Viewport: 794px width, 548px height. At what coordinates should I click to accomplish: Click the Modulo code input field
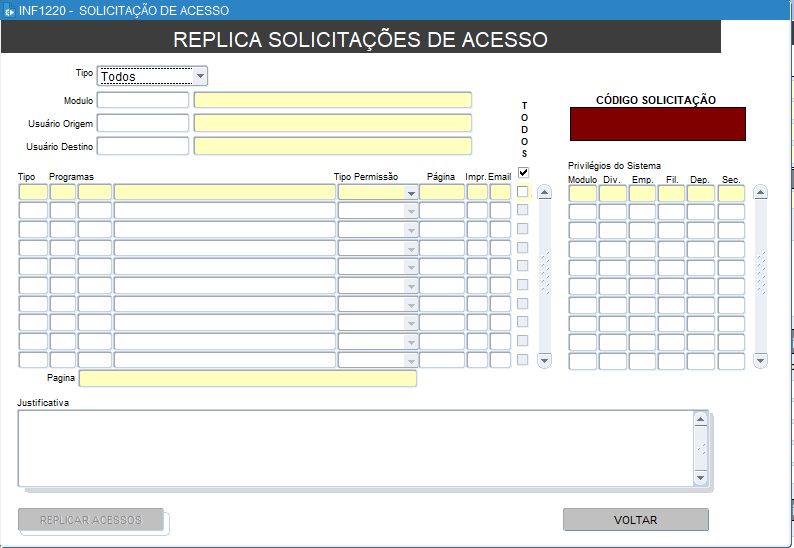coord(143,100)
